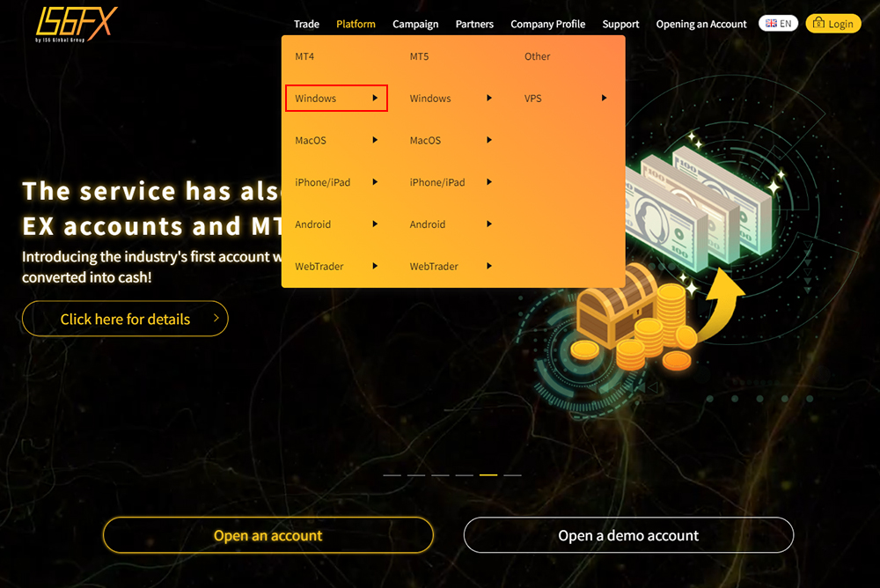Expand arrow next to MT4 Windows
This screenshot has height=588, width=880.
375,99
